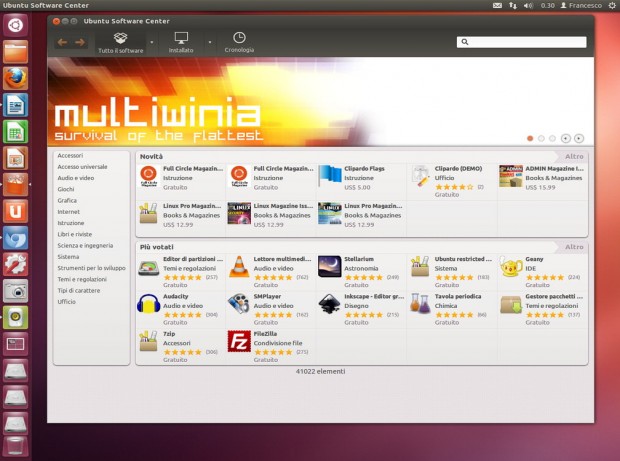The width and height of the screenshot is (620, 461).
Task: Open the Libri e riviste category
Action: [74, 234]
